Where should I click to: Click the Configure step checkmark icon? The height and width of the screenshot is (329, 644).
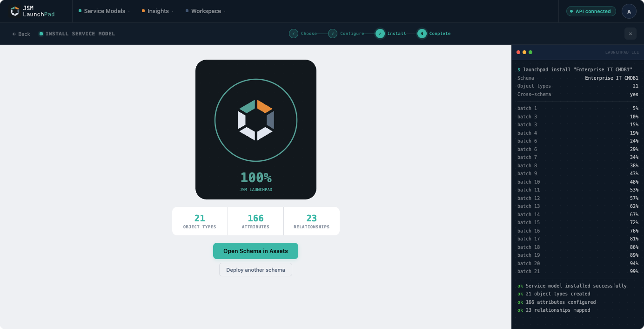coord(333,34)
